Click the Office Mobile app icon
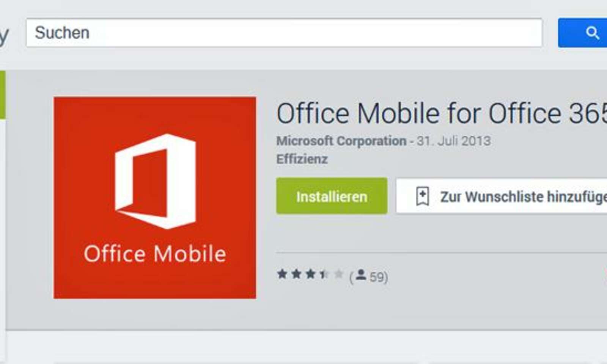This screenshot has width=607, height=364. tap(154, 198)
